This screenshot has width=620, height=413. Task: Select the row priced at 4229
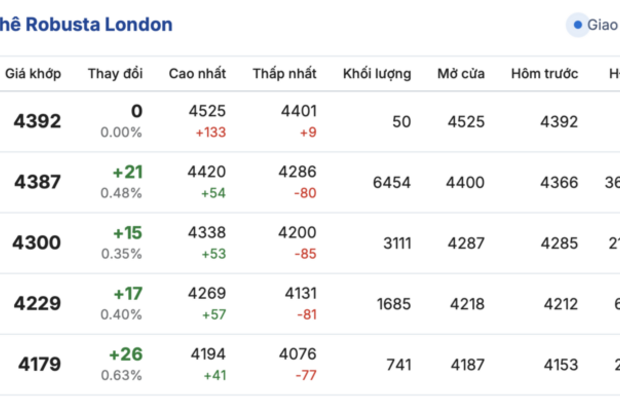[37, 304]
